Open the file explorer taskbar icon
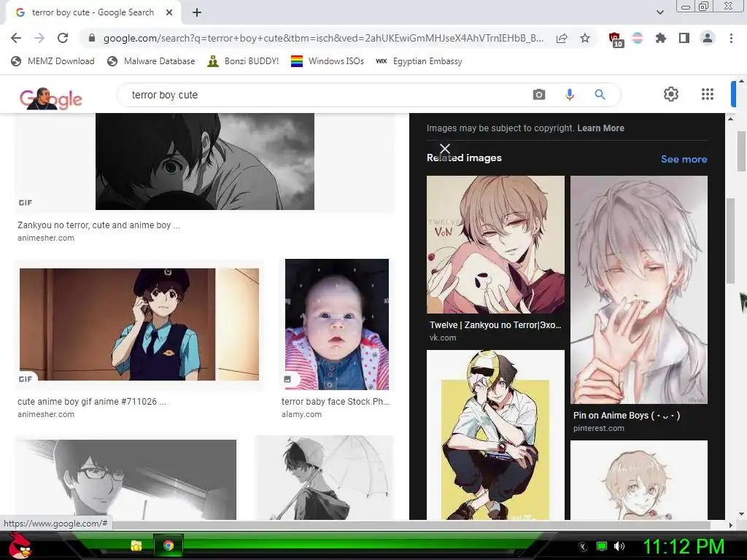Image resolution: width=747 pixels, height=560 pixels. pos(136,545)
